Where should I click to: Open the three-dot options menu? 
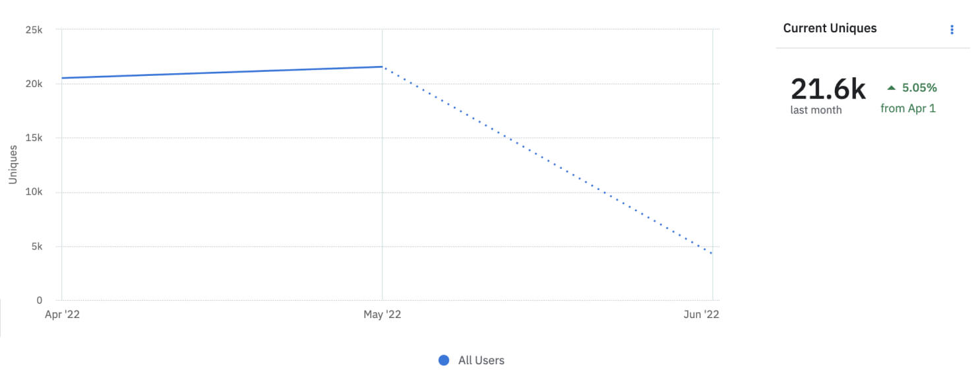click(x=952, y=30)
